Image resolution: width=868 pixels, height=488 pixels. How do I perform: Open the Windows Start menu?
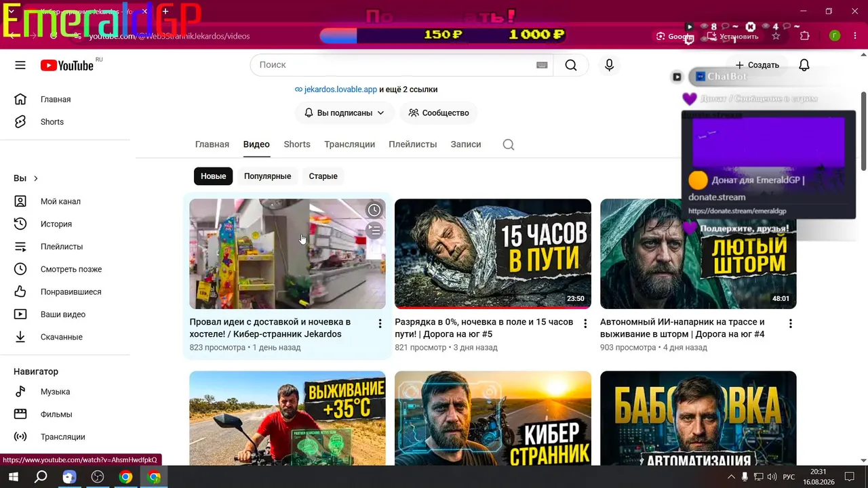click(13, 477)
